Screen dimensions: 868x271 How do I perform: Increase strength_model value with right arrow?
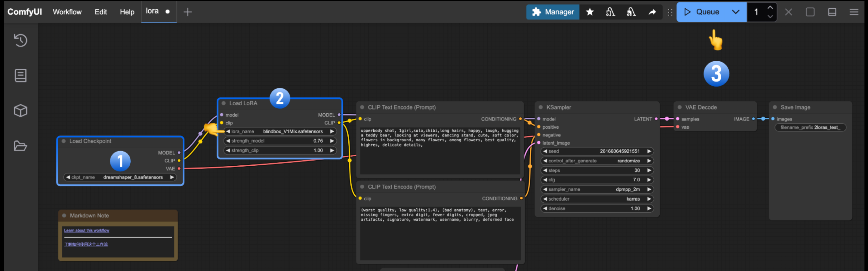332,141
